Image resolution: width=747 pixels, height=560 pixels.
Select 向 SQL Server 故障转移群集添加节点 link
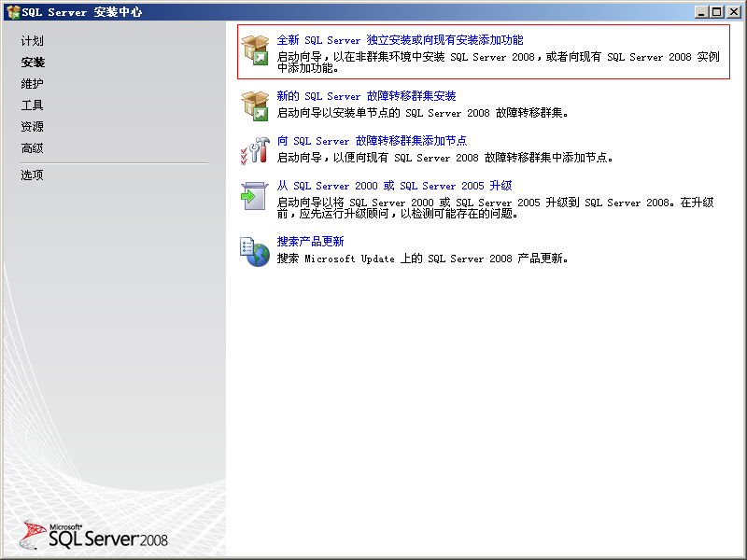[x=372, y=141]
